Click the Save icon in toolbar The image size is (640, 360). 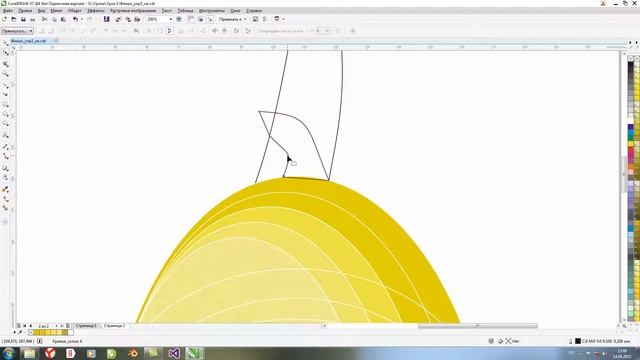23,19
